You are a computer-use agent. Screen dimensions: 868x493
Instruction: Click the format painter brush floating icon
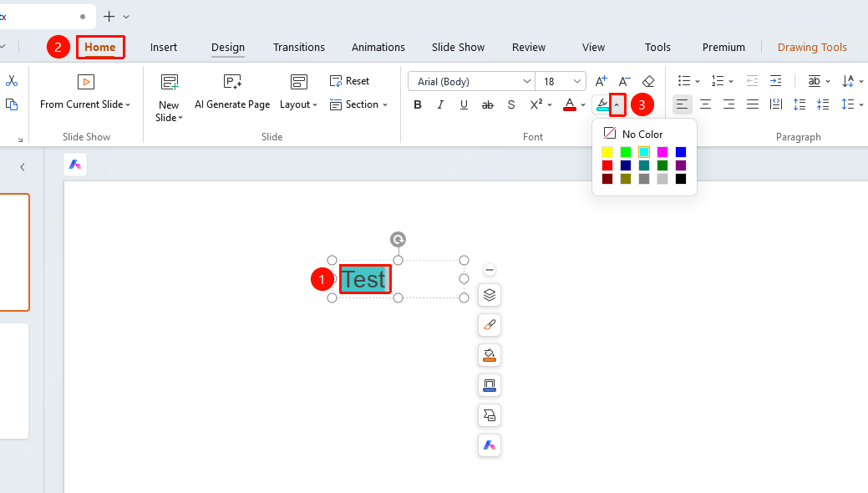pos(490,324)
